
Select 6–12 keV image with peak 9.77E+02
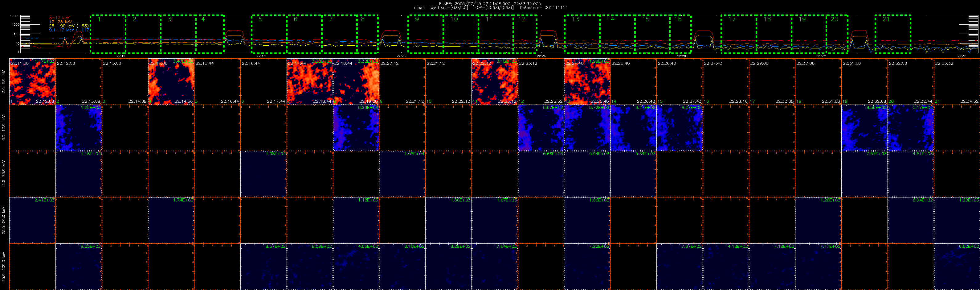(633, 128)
